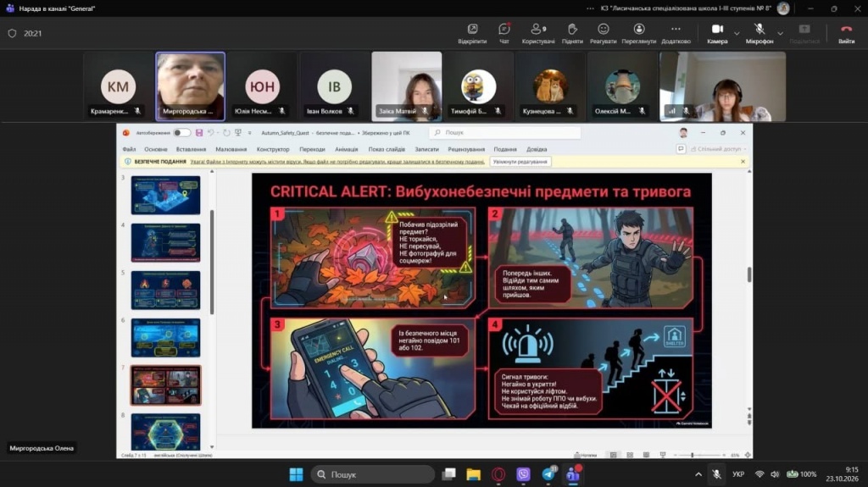Open the Анімація ribbon tab

pos(346,149)
